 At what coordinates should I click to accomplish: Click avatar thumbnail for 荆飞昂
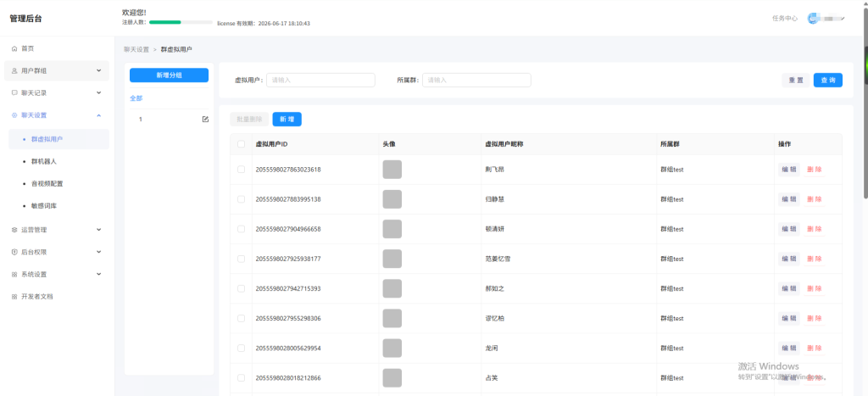coord(392,170)
